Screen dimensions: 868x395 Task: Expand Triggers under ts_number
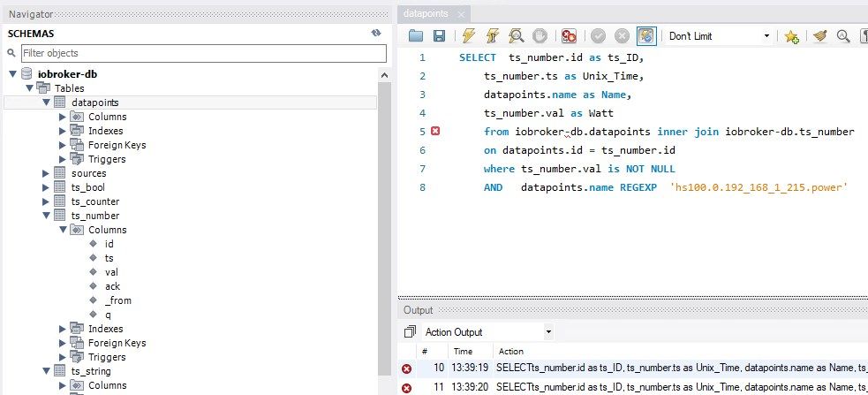[x=63, y=357]
